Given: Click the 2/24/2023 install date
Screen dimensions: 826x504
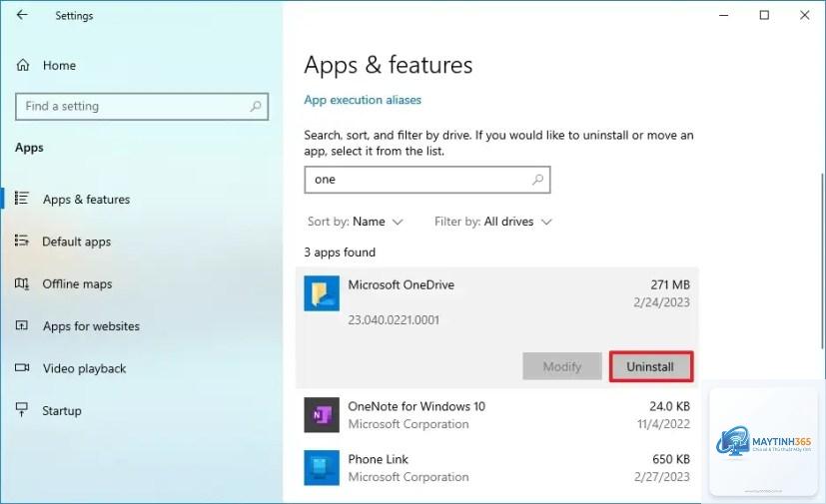Looking at the screenshot, I should click(661, 302).
